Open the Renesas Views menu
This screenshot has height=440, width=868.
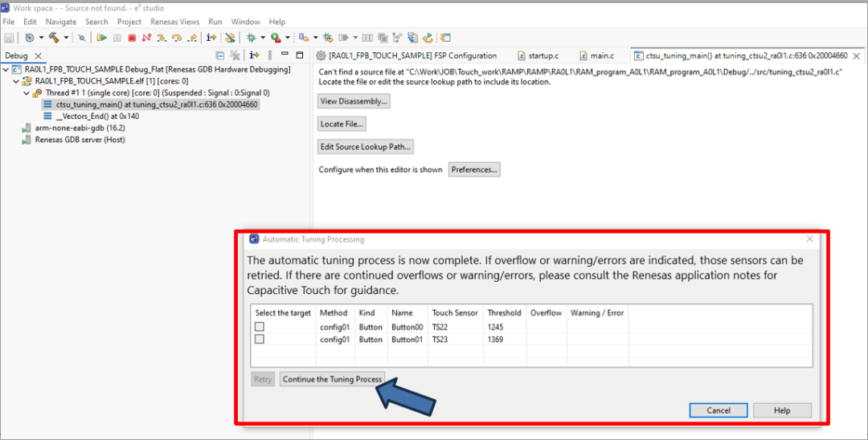coord(175,22)
